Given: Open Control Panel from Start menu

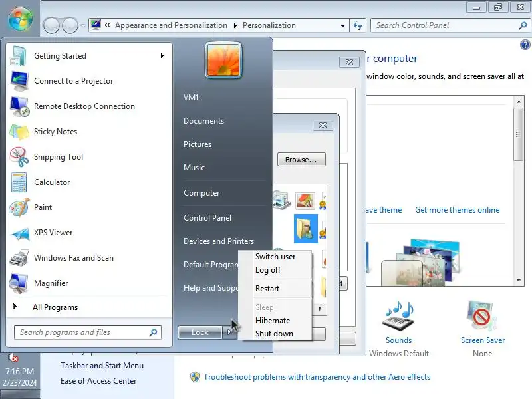Looking at the screenshot, I should [x=207, y=218].
